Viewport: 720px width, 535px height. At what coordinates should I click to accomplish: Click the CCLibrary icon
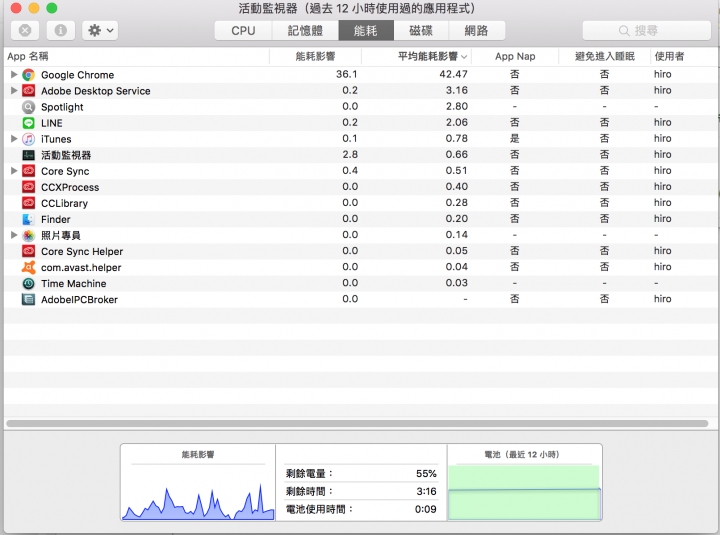[28, 203]
